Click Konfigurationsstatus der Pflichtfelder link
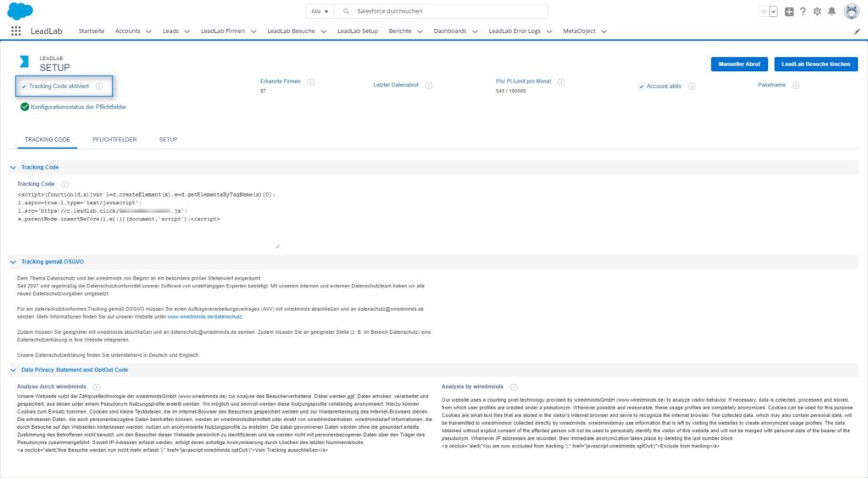The width and height of the screenshot is (868, 478). (x=79, y=108)
